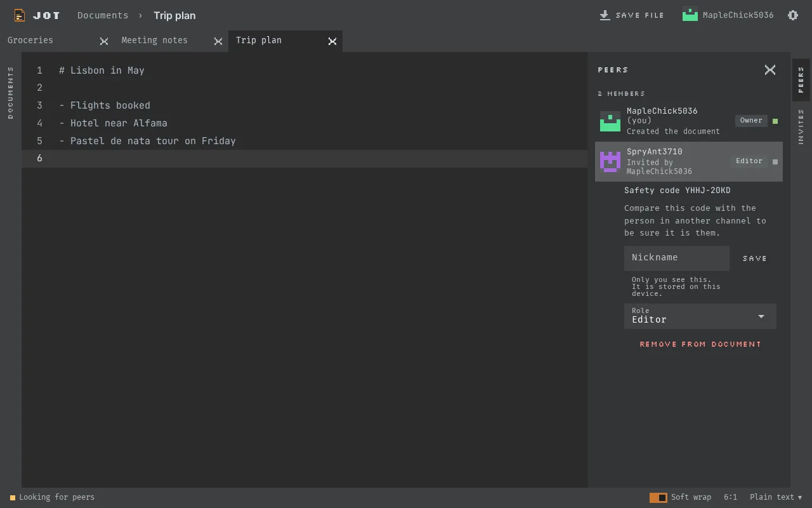
Task: Click the Save File download icon
Action: pyautogui.click(x=605, y=15)
